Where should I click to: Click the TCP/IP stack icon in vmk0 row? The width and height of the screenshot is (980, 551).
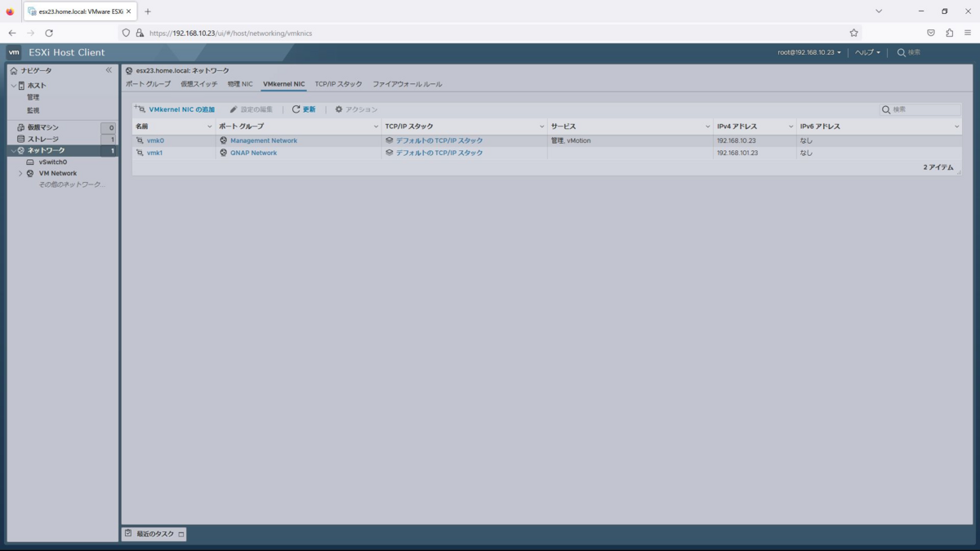coord(390,140)
